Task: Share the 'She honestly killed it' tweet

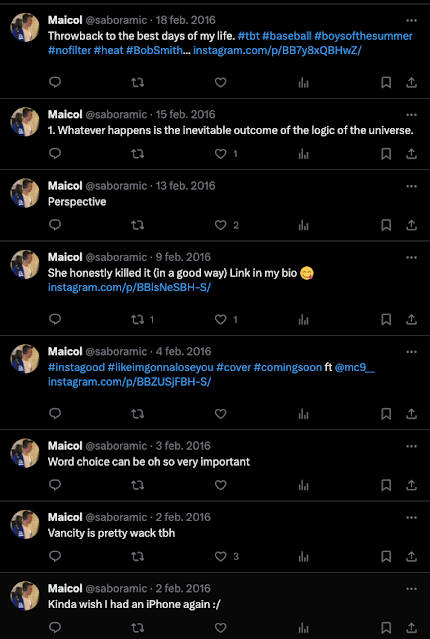Action: click(x=412, y=320)
